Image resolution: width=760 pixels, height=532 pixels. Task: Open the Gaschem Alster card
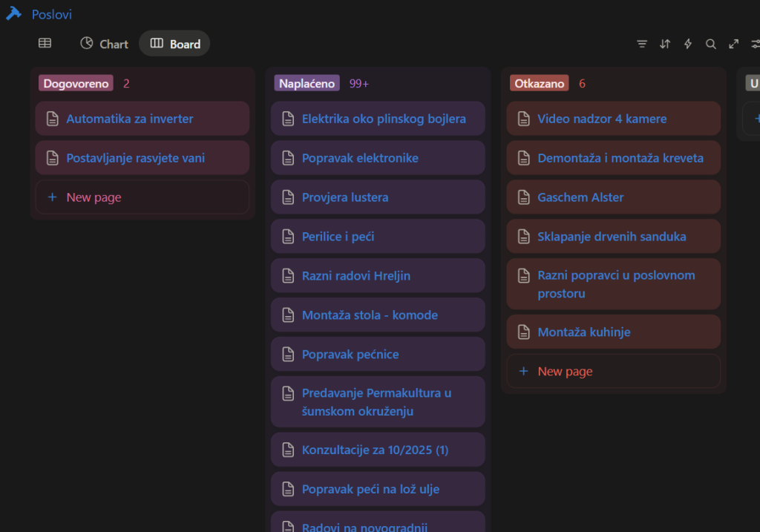(x=580, y=197)
